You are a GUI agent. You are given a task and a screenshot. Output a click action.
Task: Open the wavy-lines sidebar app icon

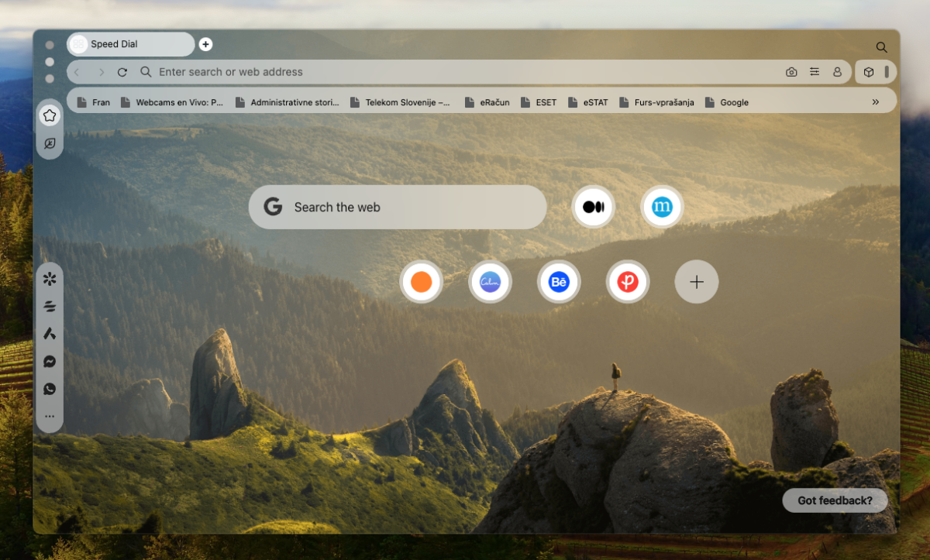click(50, 306)
